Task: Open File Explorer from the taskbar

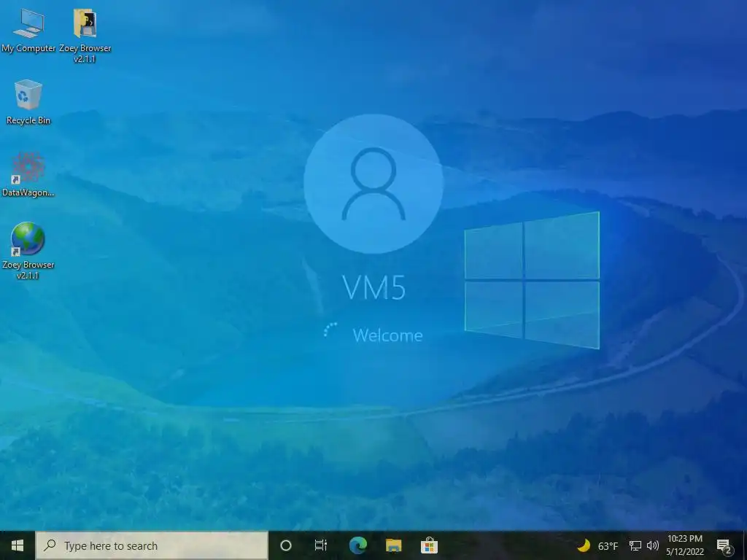Action: coord(393,545)
